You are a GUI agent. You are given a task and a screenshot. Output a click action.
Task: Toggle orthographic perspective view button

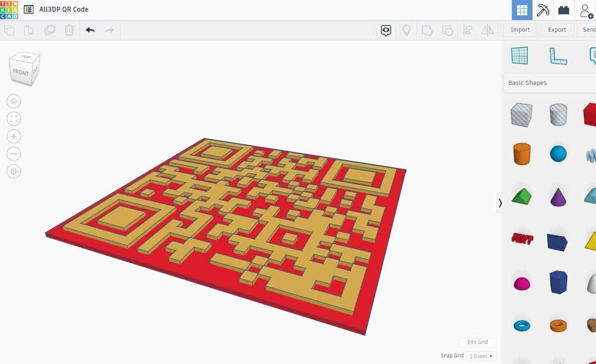(x=14, y=171)
